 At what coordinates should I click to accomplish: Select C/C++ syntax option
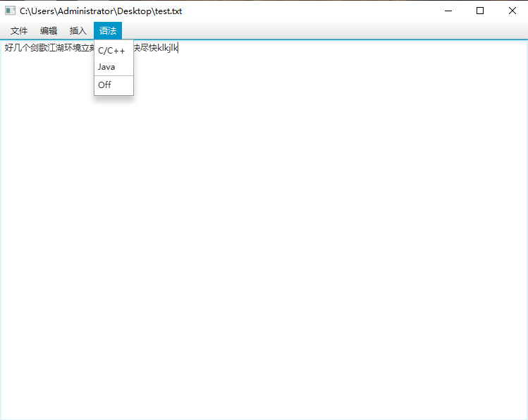coord(113,51)
